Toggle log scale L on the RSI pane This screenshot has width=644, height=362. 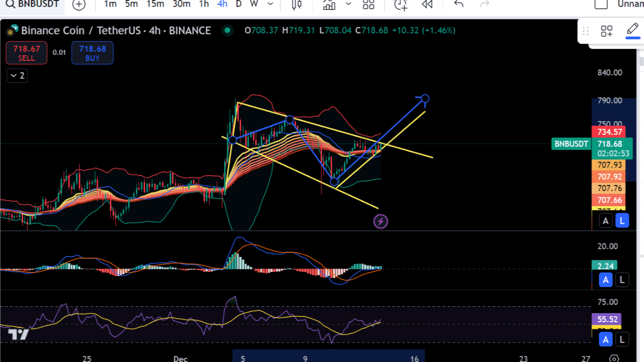[x=622, y=339]
